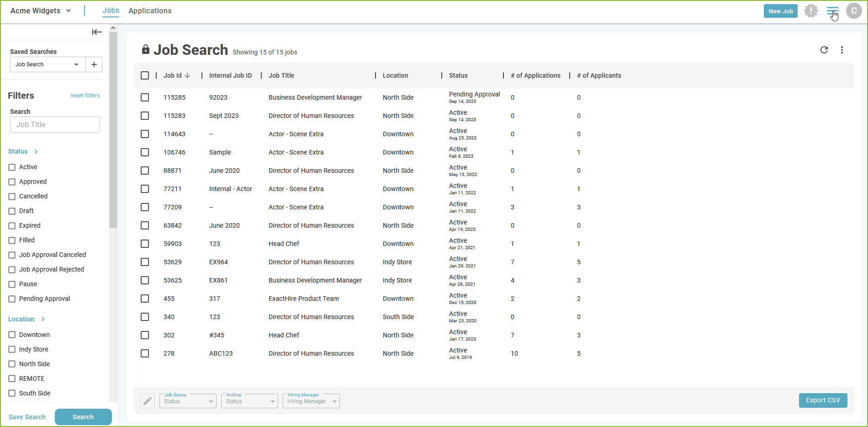The image size is (868, 427).
Task: Check the Pending Approval filter
Action: [x=12, y=299]
